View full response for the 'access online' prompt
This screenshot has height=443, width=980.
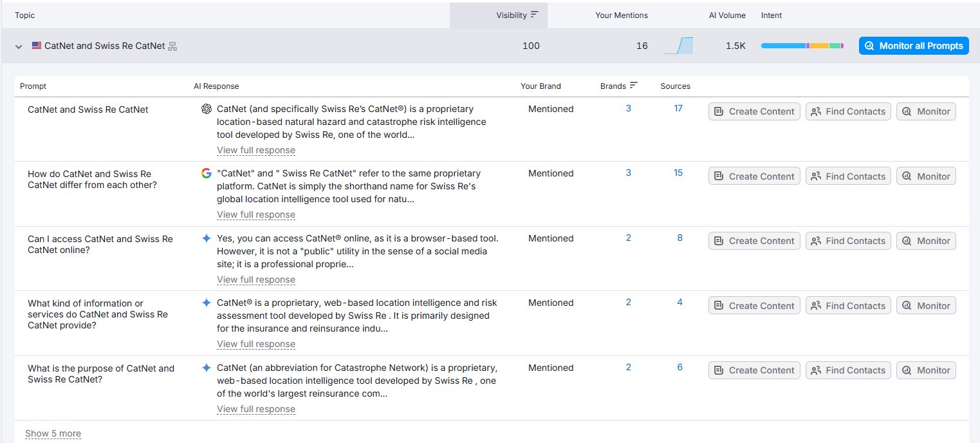[256, 279]
